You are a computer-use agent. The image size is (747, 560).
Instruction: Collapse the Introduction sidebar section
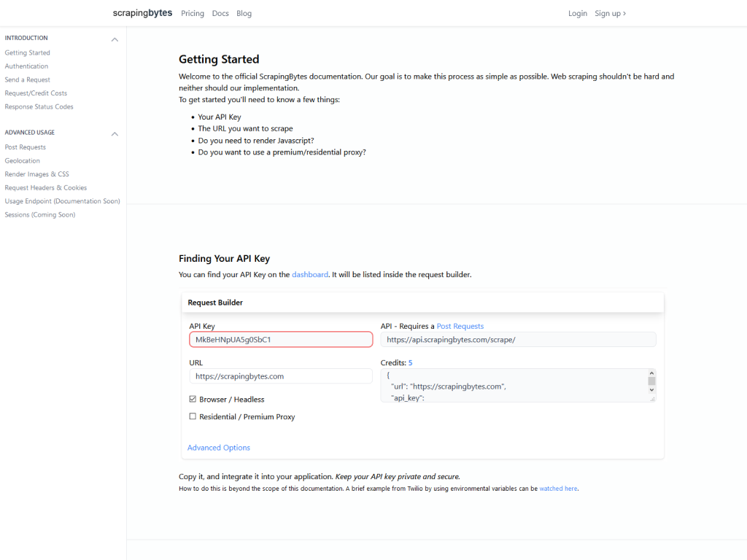(x=115, y=39)
